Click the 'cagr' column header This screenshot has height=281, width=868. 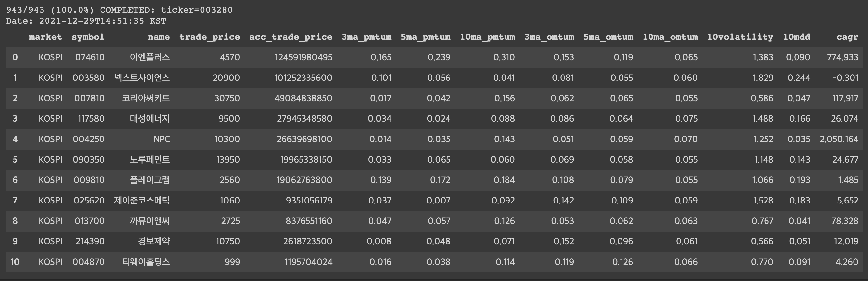(847, 37)
